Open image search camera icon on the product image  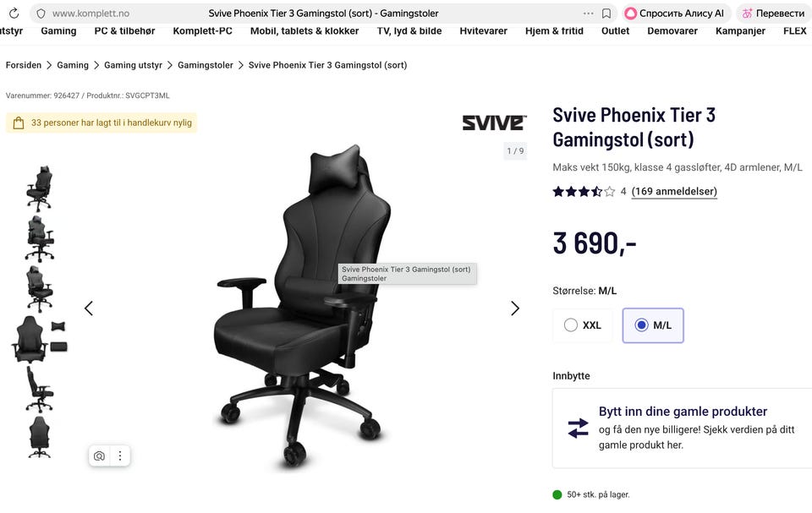pos(100,456)
